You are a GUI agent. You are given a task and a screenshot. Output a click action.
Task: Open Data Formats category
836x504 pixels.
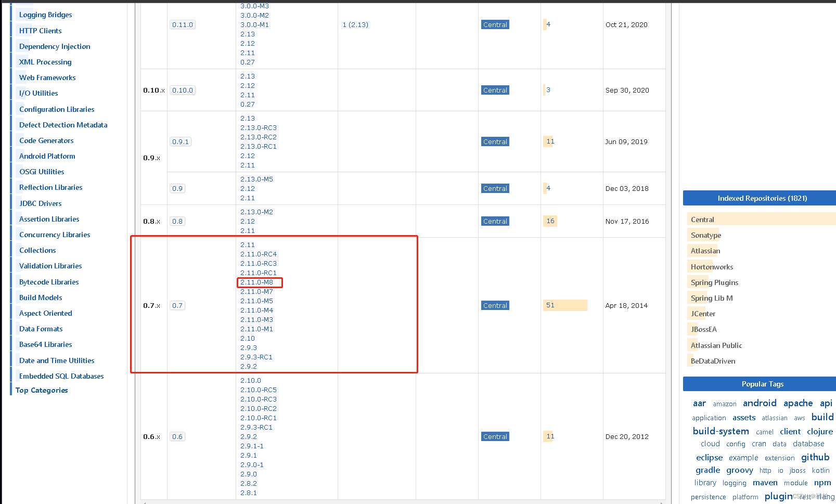[x=41, y=329]
